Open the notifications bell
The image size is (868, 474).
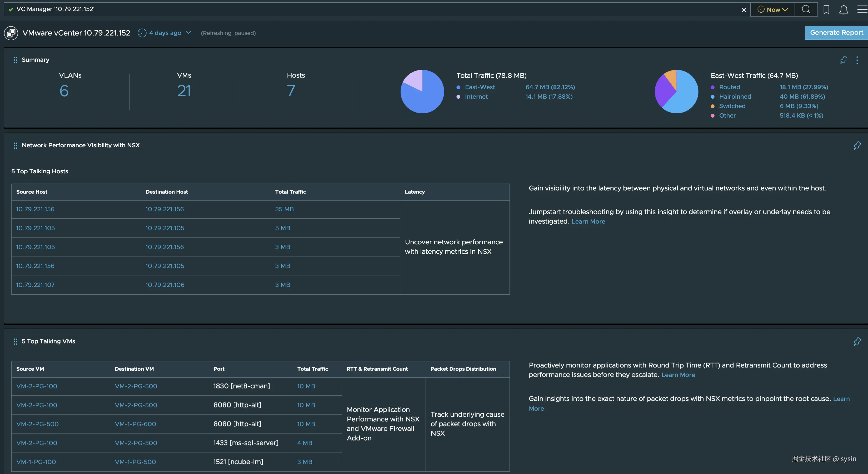[x=844, y=9]
